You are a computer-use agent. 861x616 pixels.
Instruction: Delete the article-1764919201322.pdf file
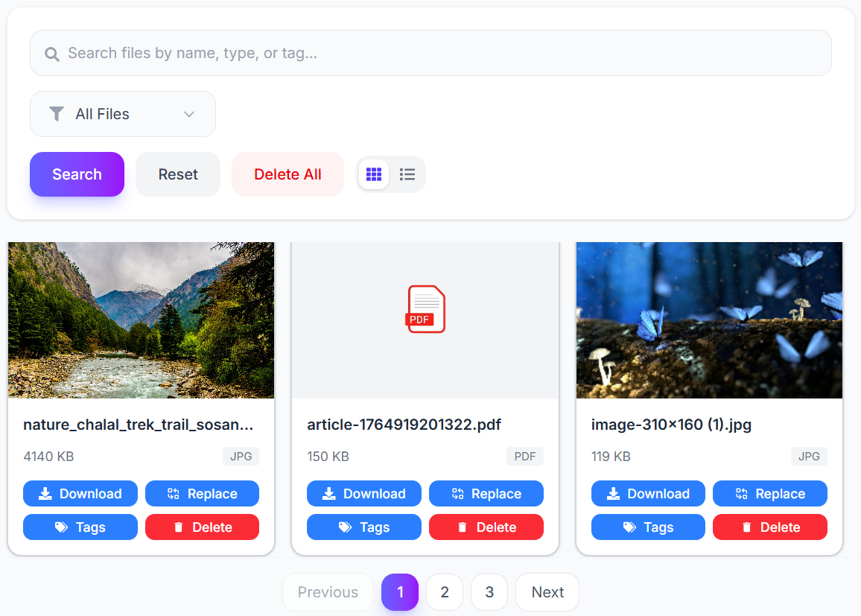click(x=486, y=527)
